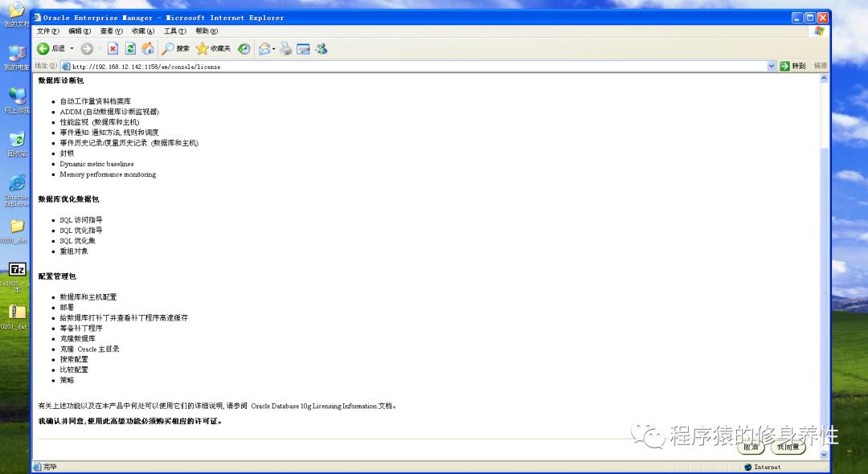Image resolution: width=868 pixels, height=474 pixels.
Task: Click the Edit page icon
Action: 303,48
